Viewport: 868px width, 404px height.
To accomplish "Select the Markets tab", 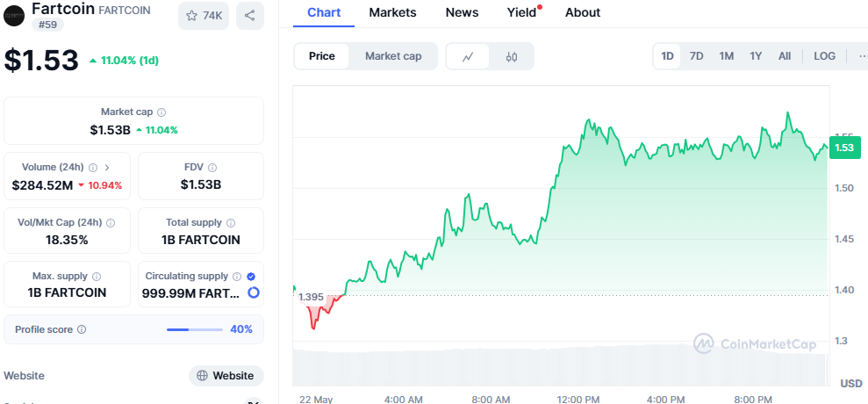I will pyautogui.click(x=392, y=12).
